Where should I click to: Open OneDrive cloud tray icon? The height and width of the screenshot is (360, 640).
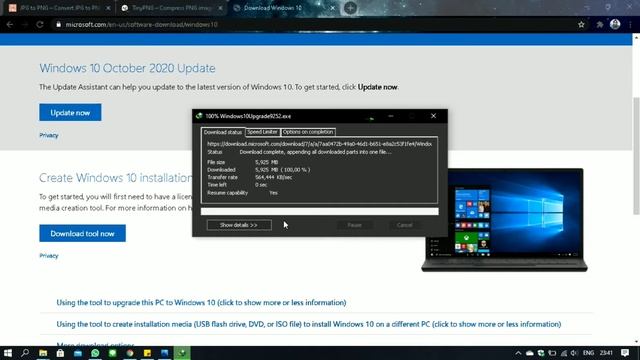coord(530,353)
